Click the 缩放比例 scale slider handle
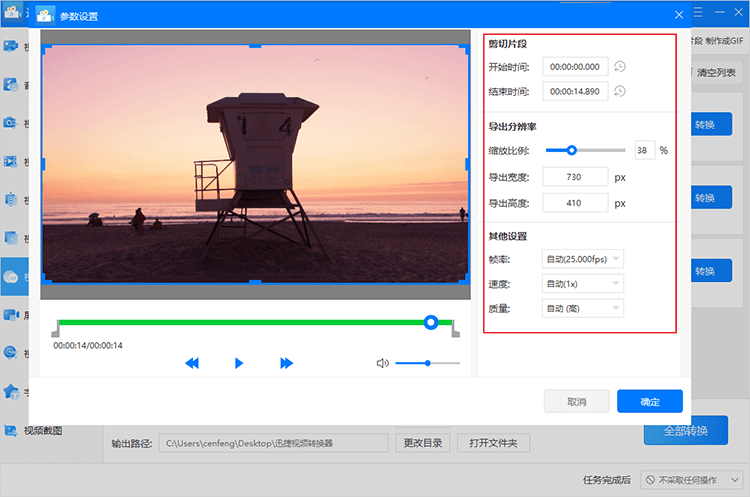 (572, 151)
